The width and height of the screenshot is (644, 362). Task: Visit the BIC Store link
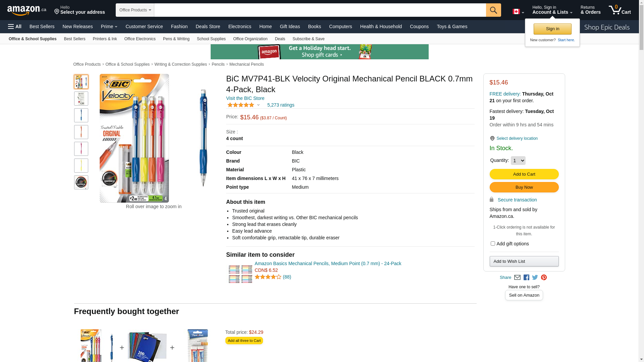(x=245, y=98)
